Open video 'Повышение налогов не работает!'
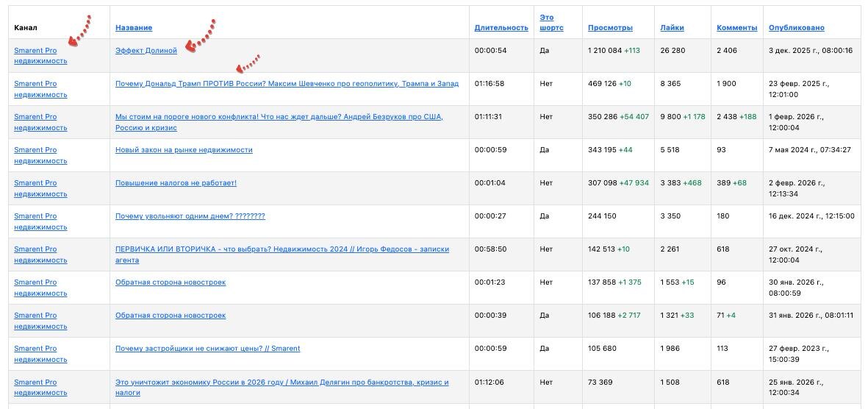Viewport: 868px width, 409px height. click(x=176, y=183)
